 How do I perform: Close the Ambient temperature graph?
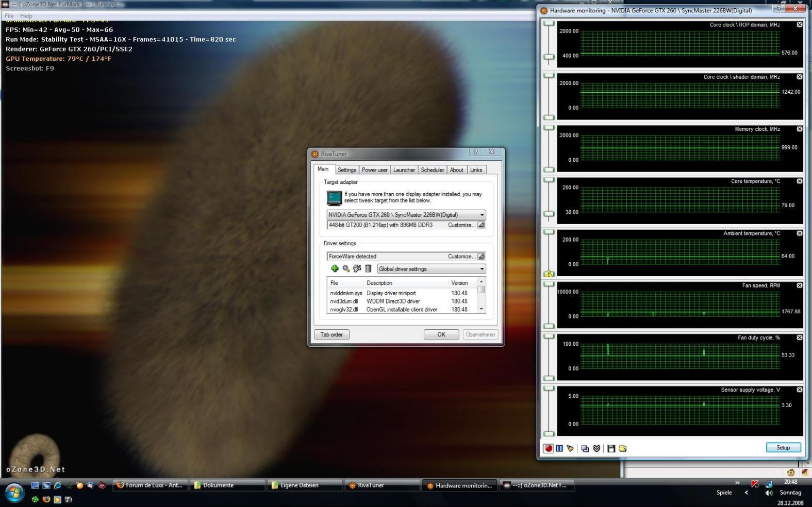[800, 233]
